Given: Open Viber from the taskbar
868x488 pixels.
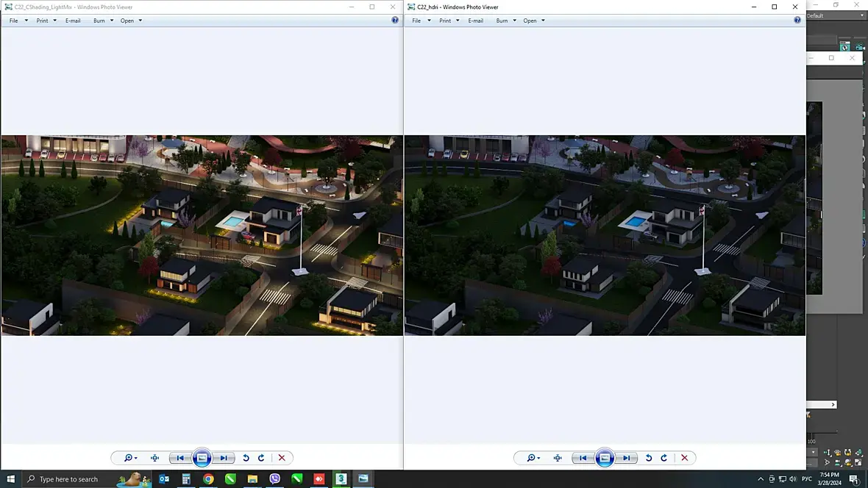Looking at the screenshot, I should [274, 479].
